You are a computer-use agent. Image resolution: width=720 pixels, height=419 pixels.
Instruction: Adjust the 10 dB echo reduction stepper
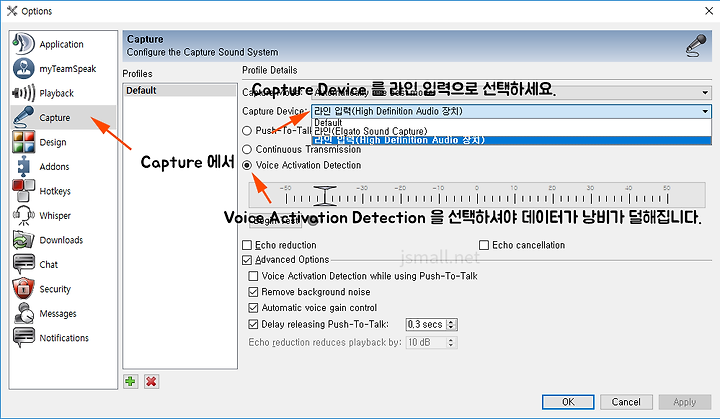(x=451, y=342)
